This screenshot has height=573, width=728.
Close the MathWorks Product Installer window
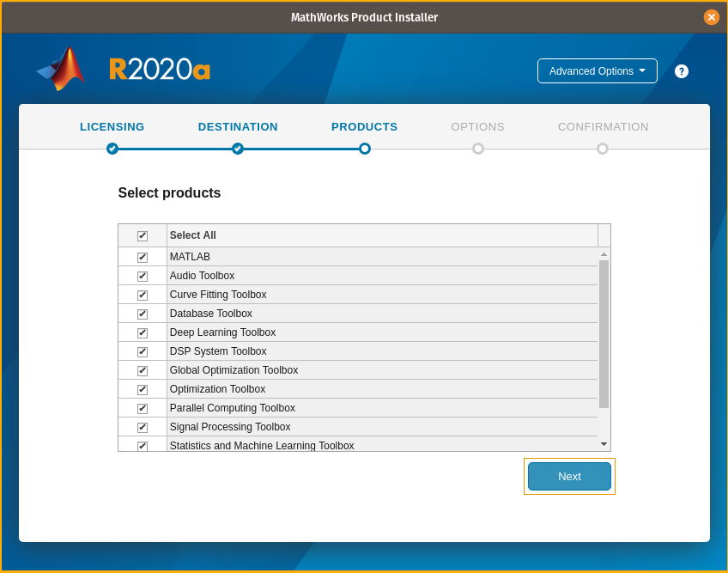pos(711,16)
